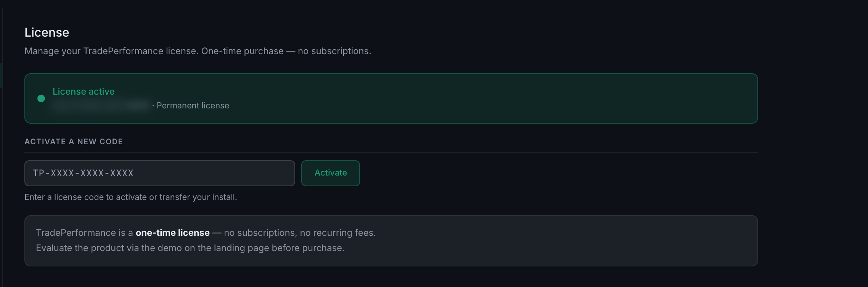Image resolution: width=868 pixels, height=287 pixels.
Task: Click the 'One-time purchase' phrase in subtitle
Action: click(243, 51)
